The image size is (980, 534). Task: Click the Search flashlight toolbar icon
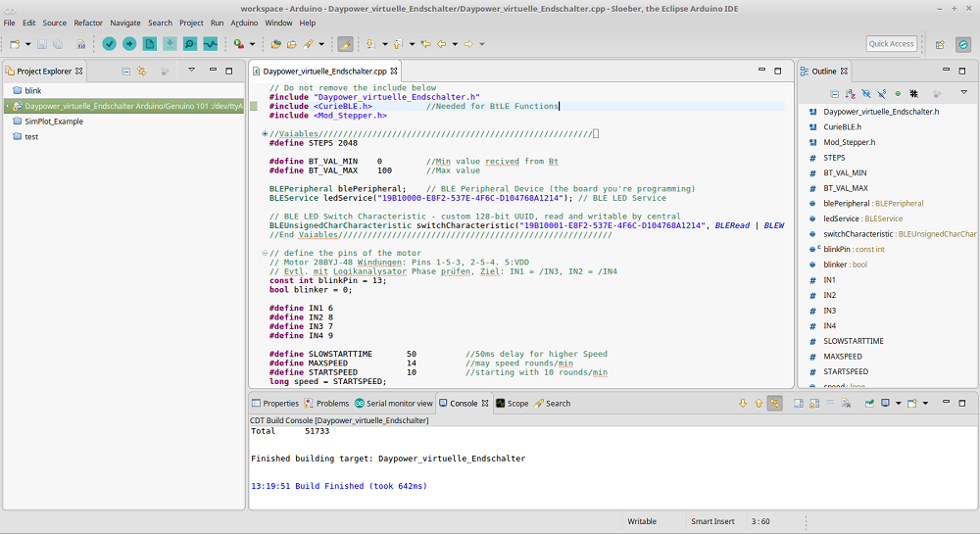(308, 44)
